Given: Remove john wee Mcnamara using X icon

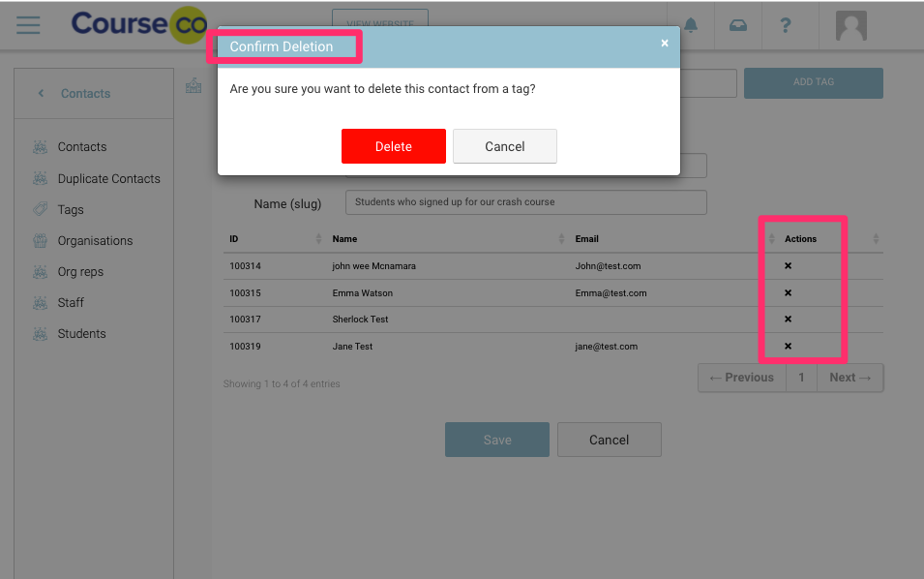Looking at the screenshot, I should point(788,266).
